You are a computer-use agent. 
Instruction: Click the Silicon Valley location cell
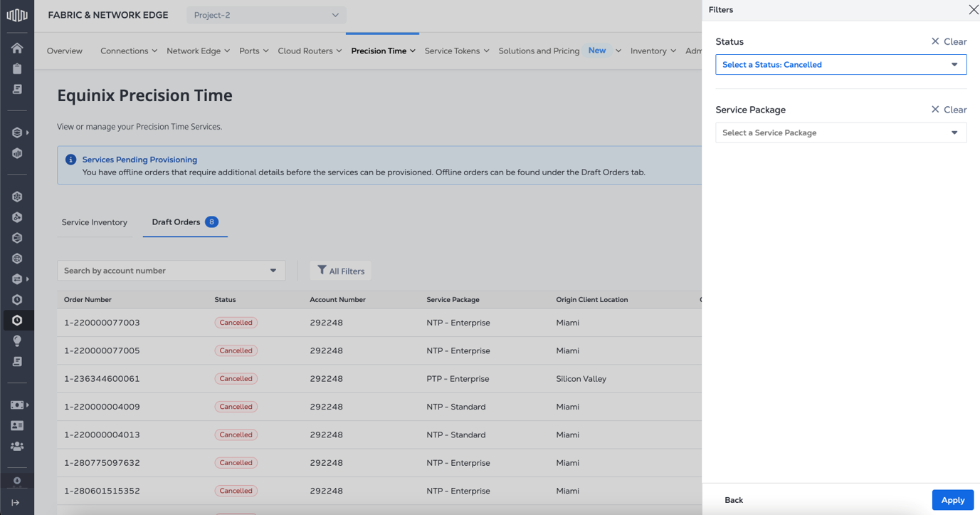click(581, 379)
